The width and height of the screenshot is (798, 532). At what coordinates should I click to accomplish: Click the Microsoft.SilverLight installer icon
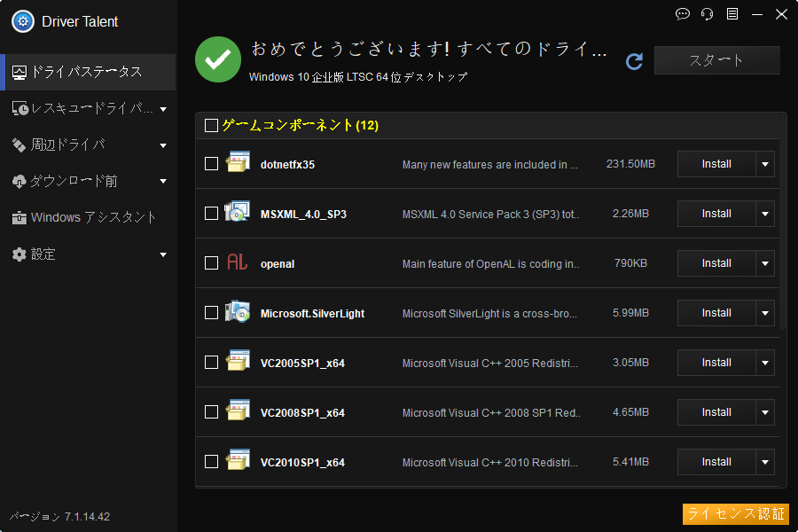tap(238, 310)
